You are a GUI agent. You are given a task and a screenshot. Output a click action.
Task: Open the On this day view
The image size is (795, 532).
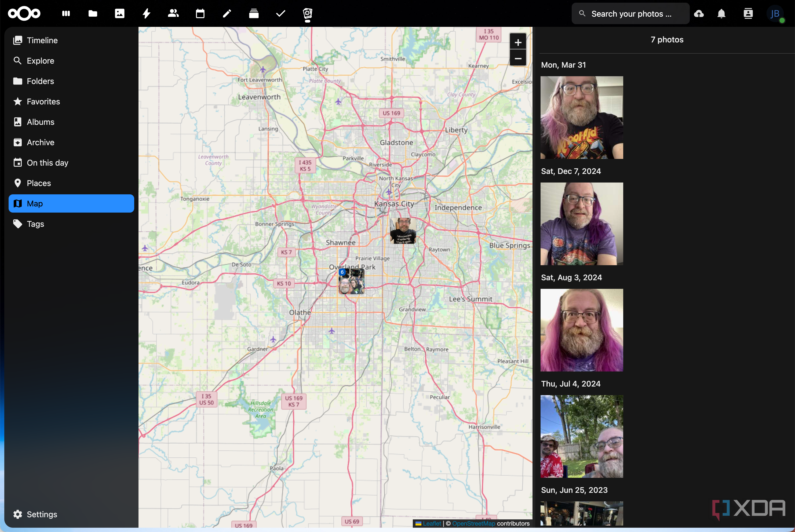pos(71,163)
